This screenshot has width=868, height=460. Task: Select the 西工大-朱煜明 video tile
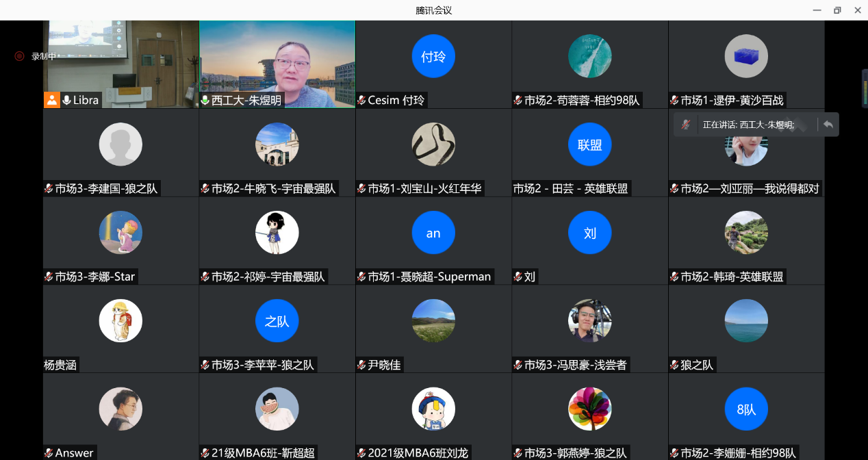(277, 62)
